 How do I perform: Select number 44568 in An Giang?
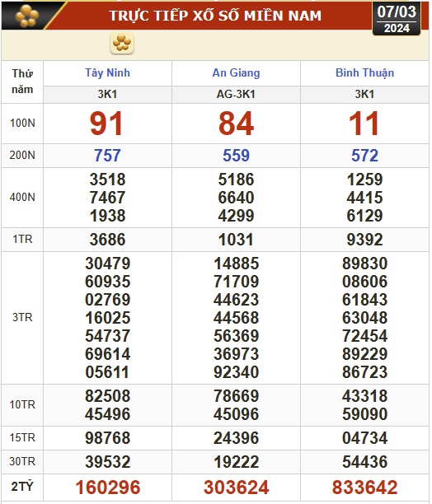click(236, 318)
